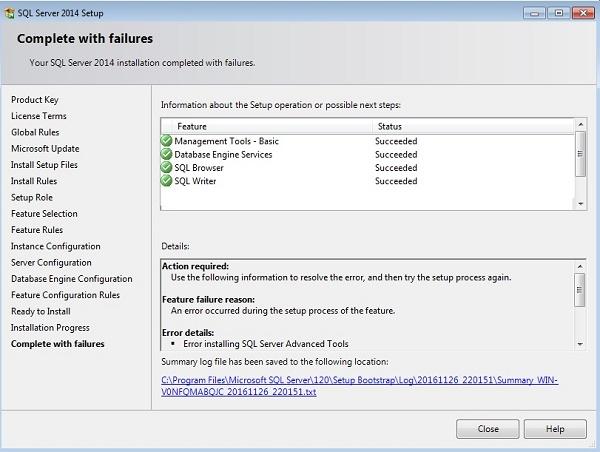Go to Installation Progress step

coord(50,328)
